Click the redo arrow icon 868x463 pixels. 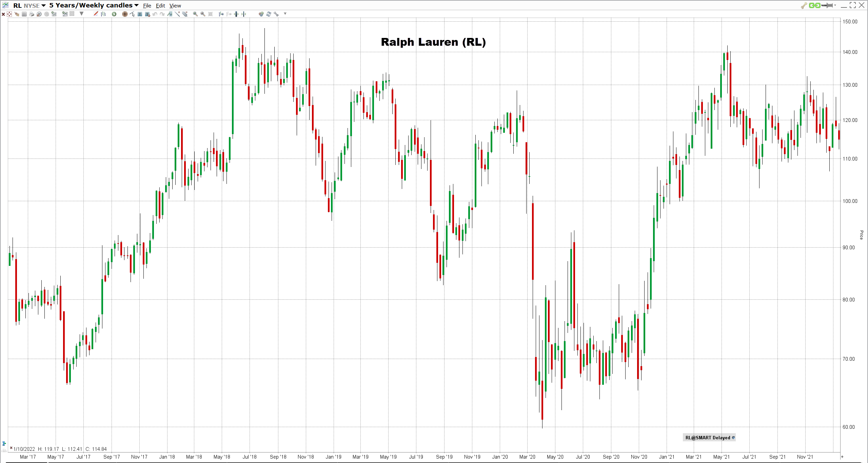point(162,14)
